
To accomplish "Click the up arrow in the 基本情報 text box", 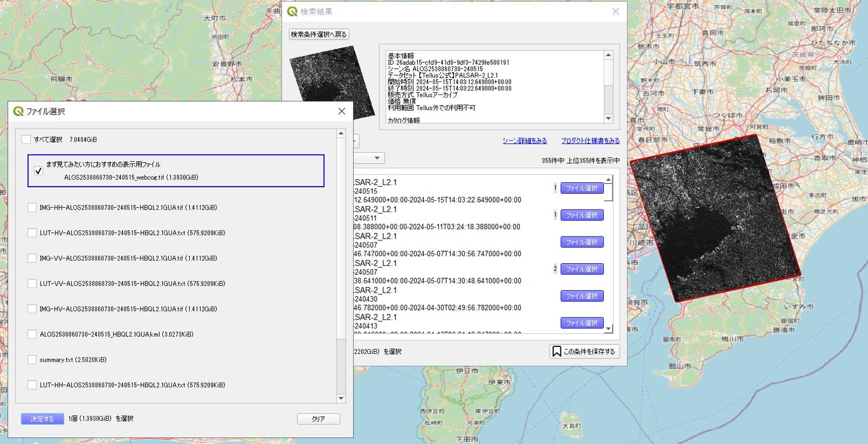I will (608, 55).
